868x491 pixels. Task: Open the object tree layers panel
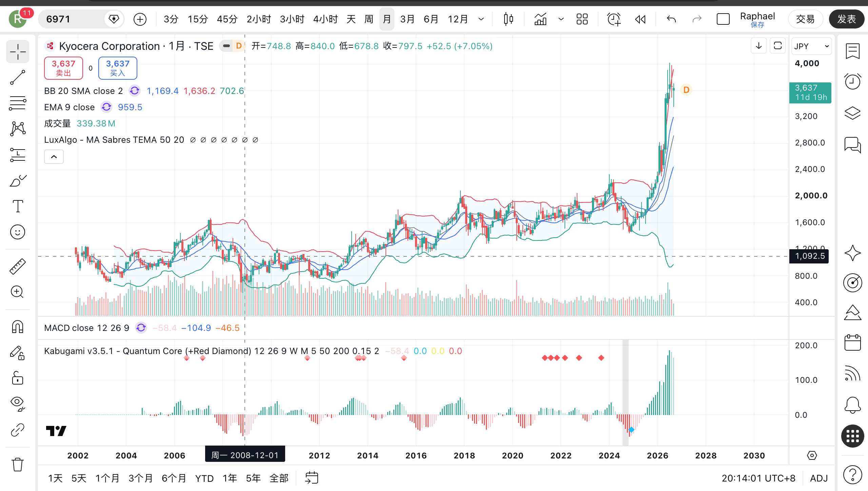pyautogui.click(x=852, y=113)
